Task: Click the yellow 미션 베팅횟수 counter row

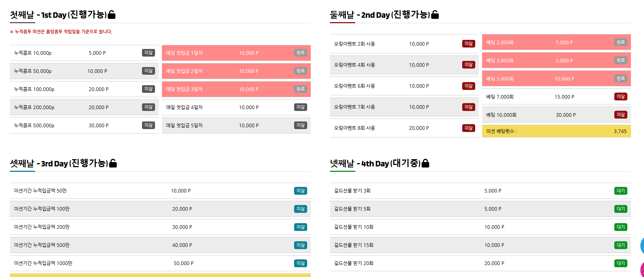Action: [x=556, y=131]
